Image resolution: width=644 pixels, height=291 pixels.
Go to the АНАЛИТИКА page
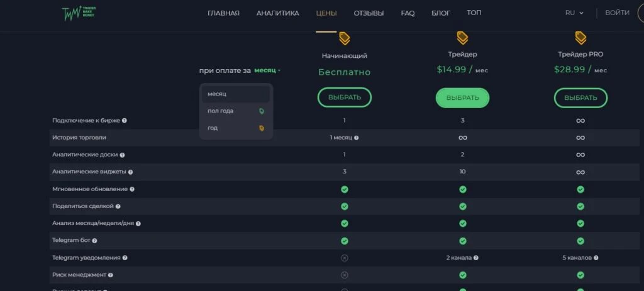pos(277,13)
